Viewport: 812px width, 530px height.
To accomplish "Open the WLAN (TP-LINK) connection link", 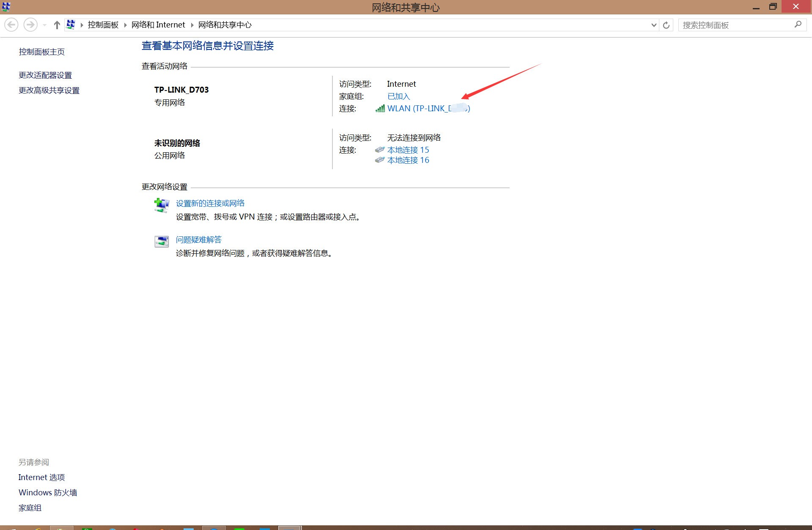I will click(x=429, y=108).
